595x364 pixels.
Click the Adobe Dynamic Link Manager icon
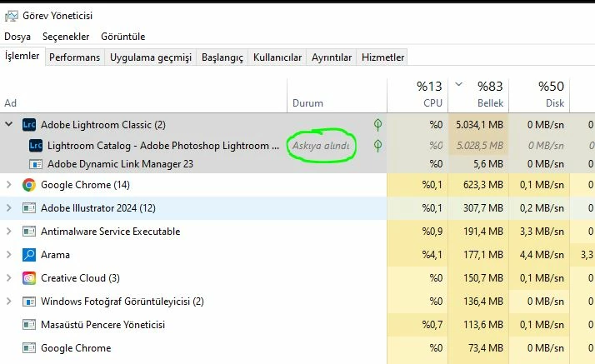(x=36, y=164)
